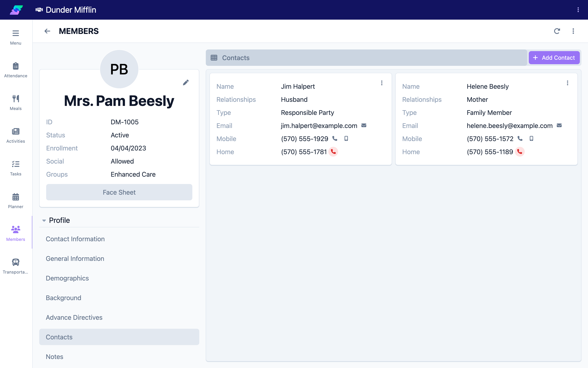This screenshot has height=368, width=588.
Task: Open Contact Information tab
Action: pyautogui.click(x=119, y=239)
